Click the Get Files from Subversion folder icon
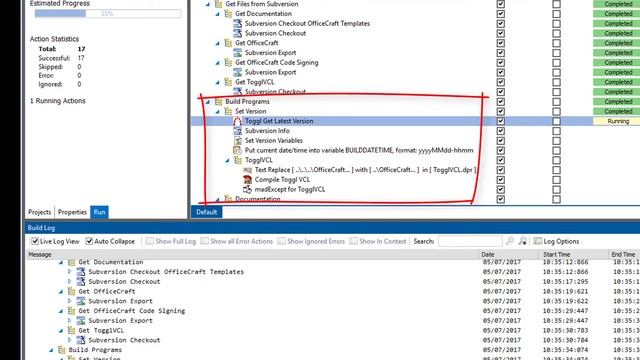This screenshot has width=640, height=360. click(x=218, y=4)
